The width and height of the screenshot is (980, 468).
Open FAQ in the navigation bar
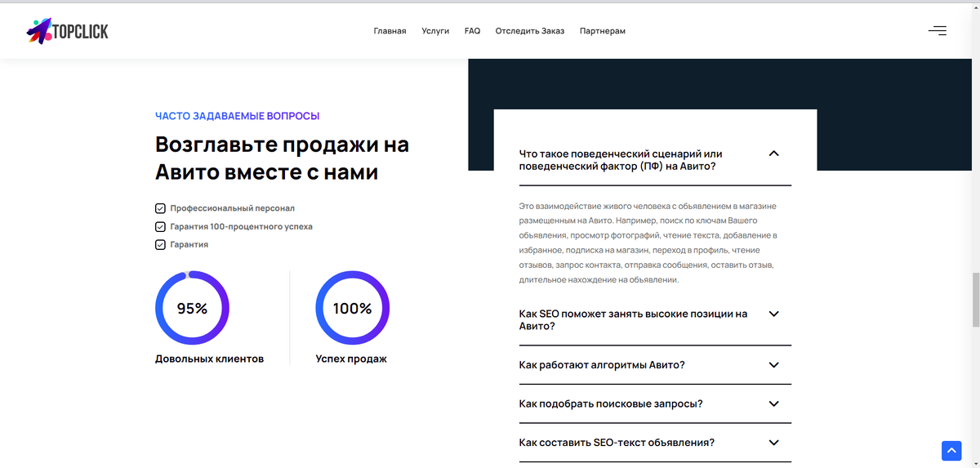pos(472,31)
